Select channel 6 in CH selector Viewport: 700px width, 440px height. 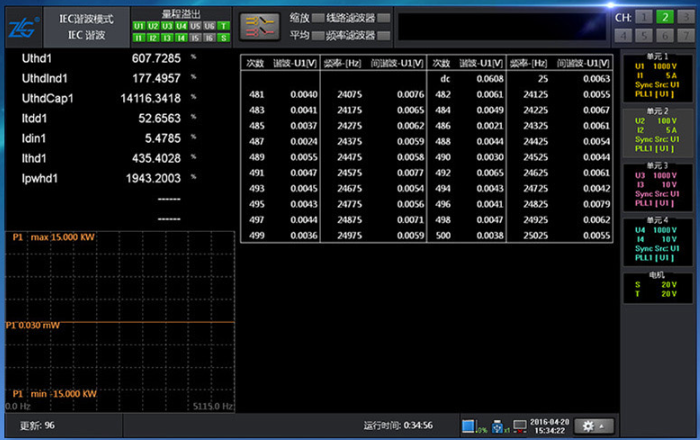click(x=665, y=36)
